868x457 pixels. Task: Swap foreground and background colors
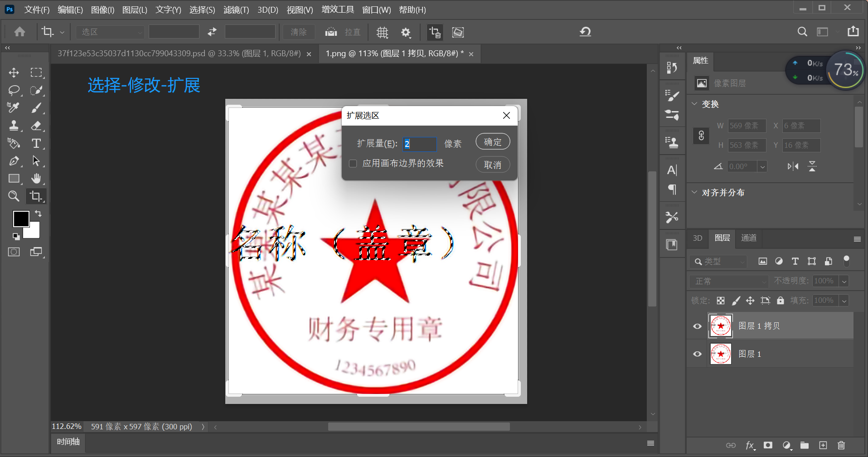(x=39, y=213)
